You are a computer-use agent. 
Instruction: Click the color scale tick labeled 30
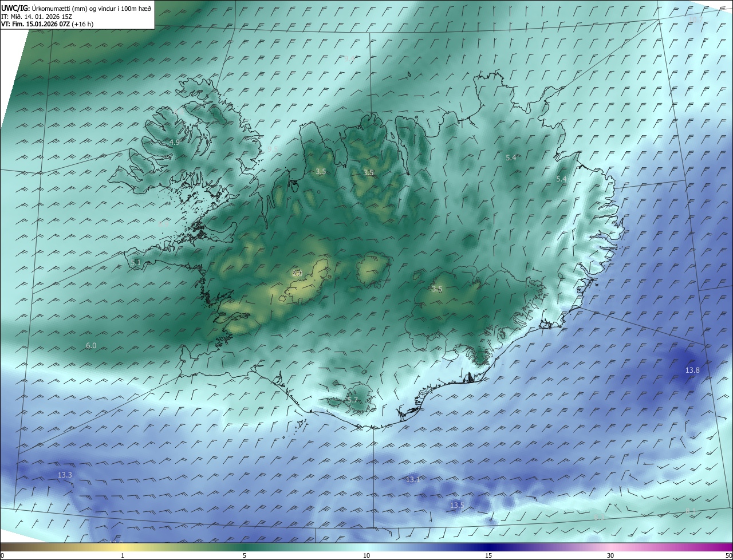[x=610, y=555]
